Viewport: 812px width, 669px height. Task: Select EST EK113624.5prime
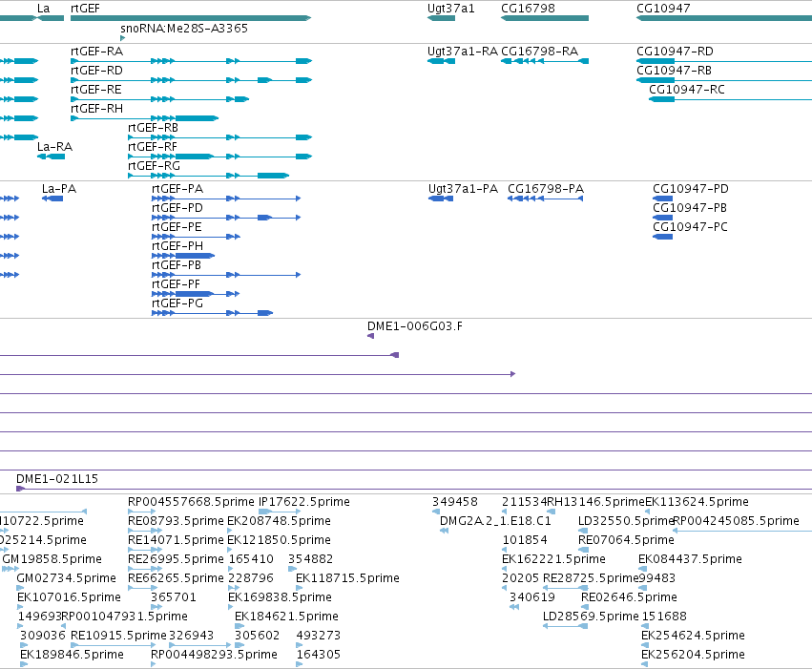click(647, 512)
